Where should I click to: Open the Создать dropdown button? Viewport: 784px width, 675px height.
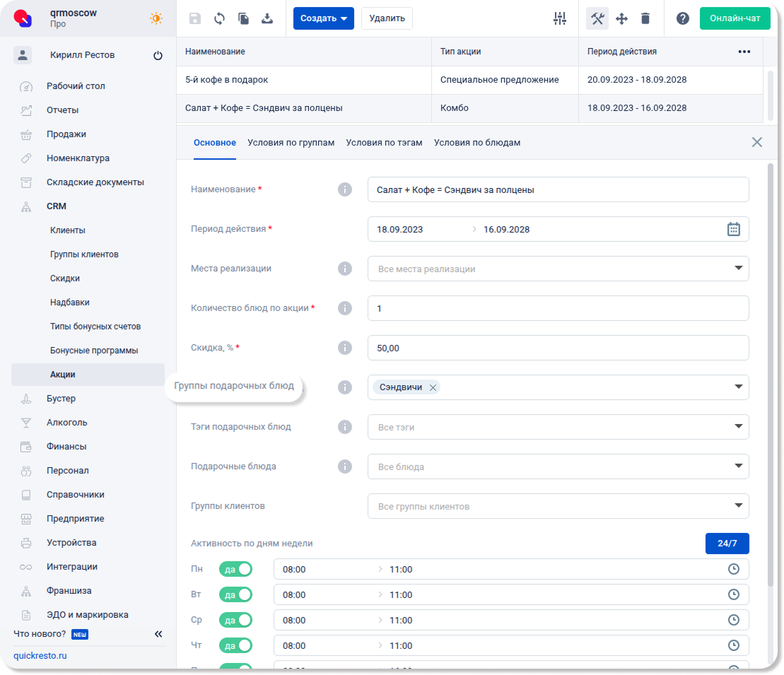323,18
